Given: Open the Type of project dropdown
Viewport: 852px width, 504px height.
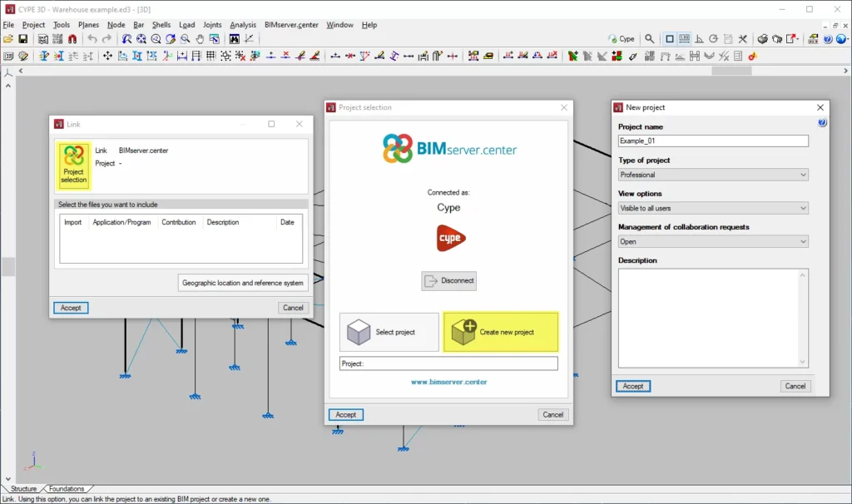Looking at the screenshot, I should (x=713, y=175).
